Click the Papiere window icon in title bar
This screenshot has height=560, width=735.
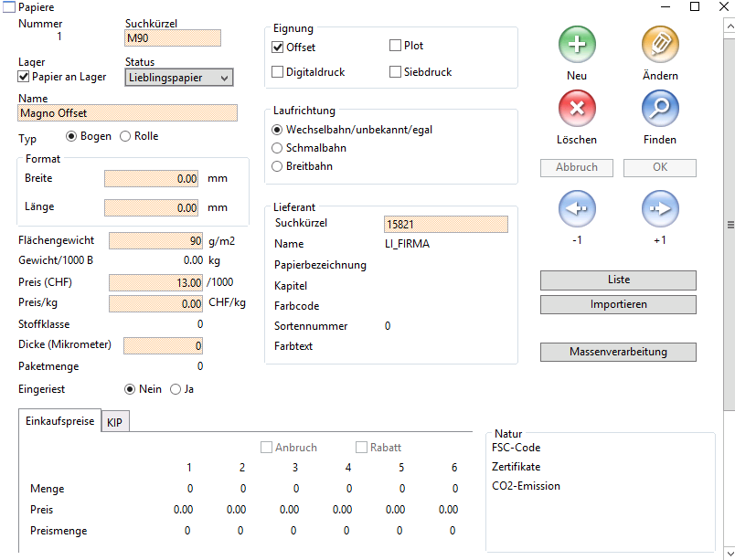coord(9,7)
